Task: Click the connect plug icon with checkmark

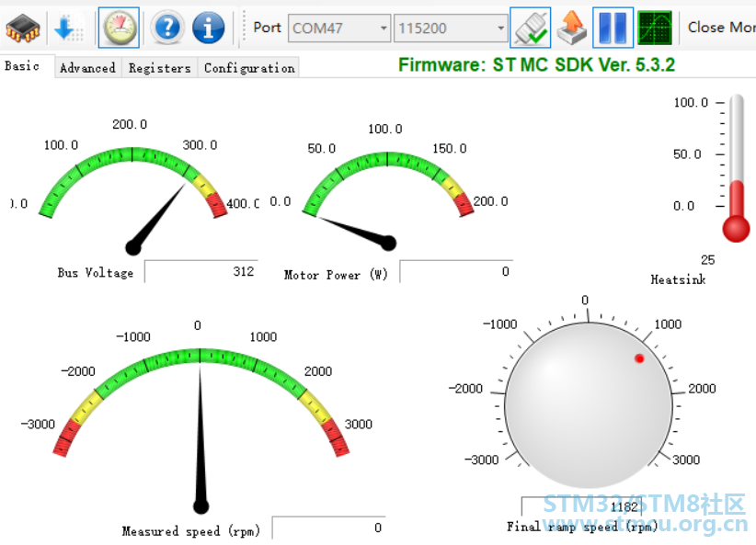Action: 530,28
